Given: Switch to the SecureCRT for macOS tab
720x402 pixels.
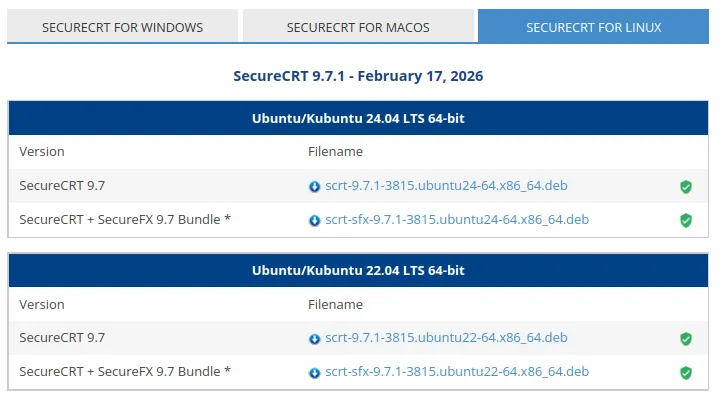Looking at the screenshot, I should click(x=358, y=27).
